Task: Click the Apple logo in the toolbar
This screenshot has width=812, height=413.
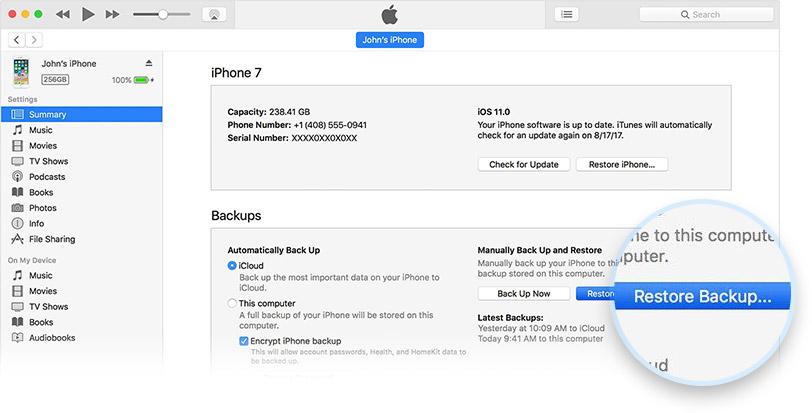Action: pos(389,14)
